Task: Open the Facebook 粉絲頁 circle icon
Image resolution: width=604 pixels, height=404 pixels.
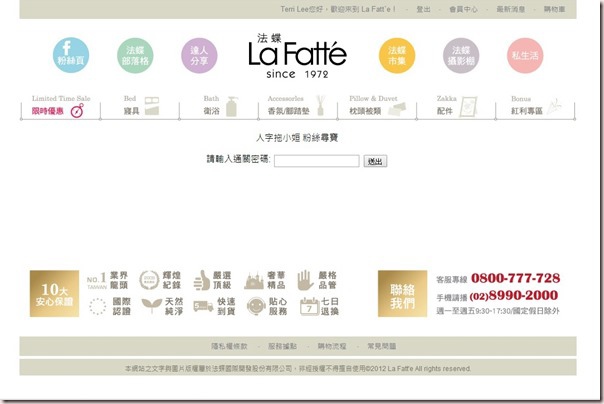Action: pyautogui.click(x=71, y=55)
